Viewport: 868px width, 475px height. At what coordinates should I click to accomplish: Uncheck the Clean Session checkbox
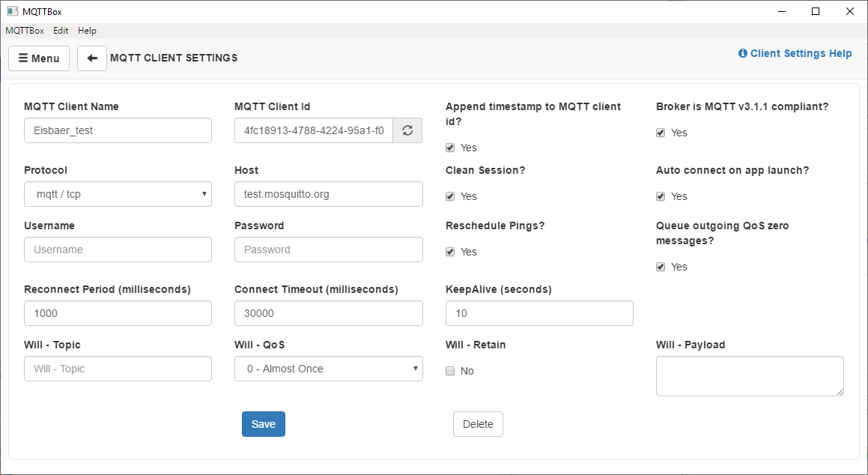450,196
